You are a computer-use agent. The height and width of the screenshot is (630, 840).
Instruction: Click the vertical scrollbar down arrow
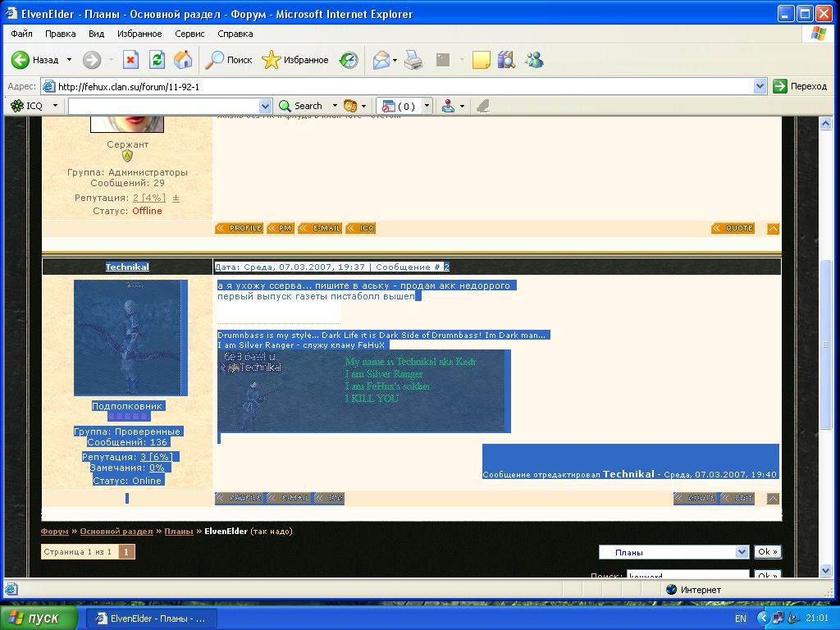(825, 571)
